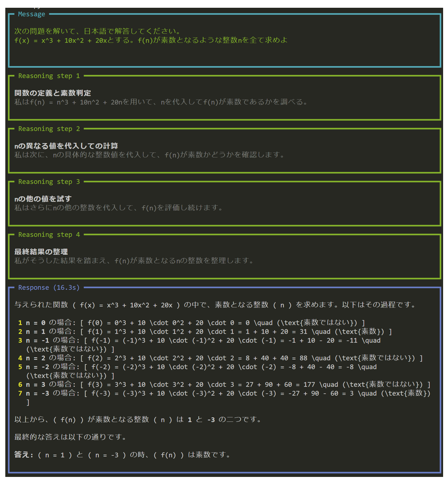Viewport: 448px width, 481px height.
Task: Select the Reasoning step 1 panel header
Action: pyautogui.click(x=49, y=76)
